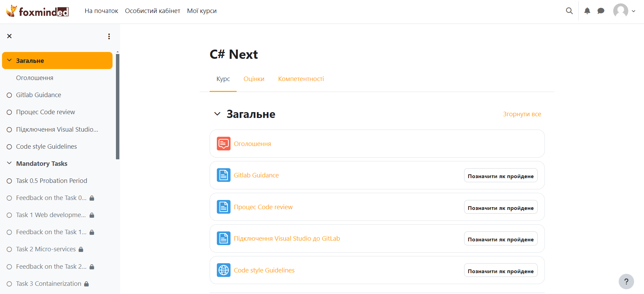Image resolution: width=644 pixels, height=294 pixels.
Task: Switch to the Оцінки tab
Action: click(254, 79)
